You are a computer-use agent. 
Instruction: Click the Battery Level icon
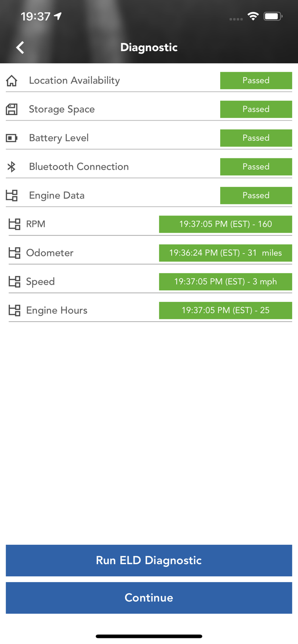click(x=12, y=138)
